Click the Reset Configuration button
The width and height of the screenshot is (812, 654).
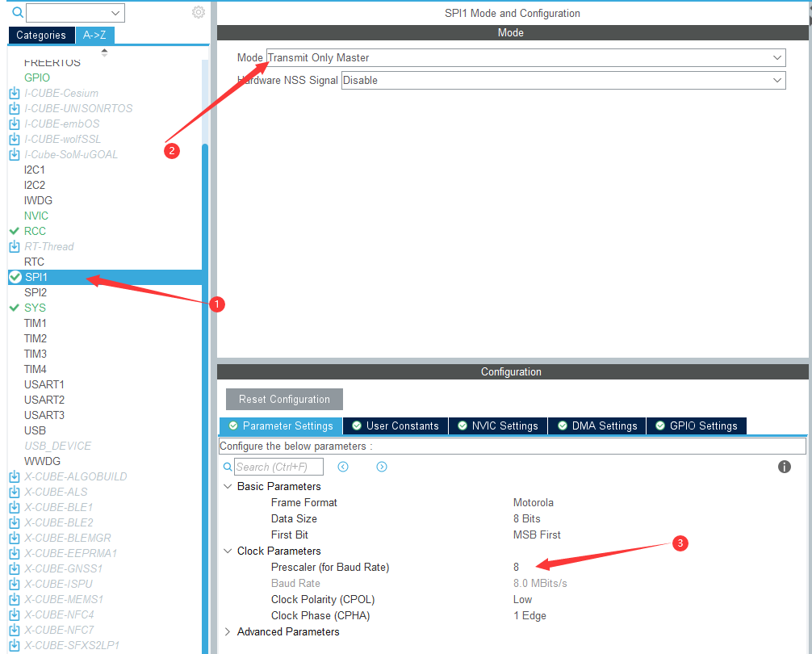284,399
